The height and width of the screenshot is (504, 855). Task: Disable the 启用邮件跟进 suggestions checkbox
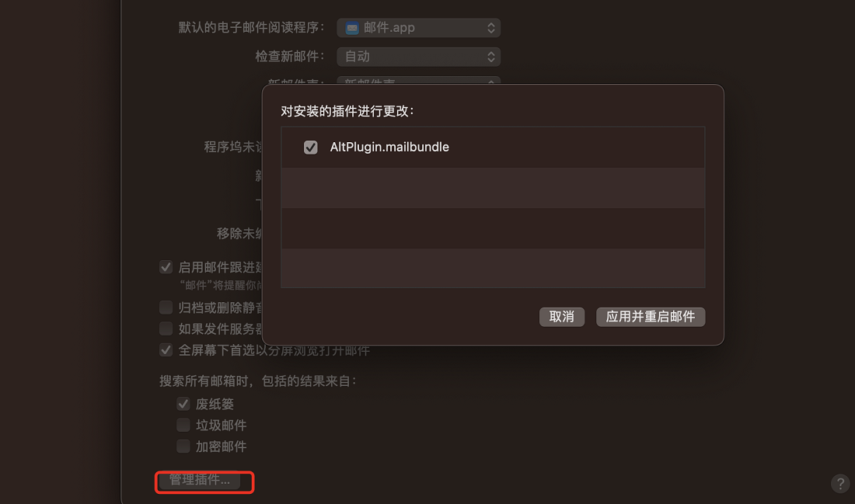tap(166, 267)
